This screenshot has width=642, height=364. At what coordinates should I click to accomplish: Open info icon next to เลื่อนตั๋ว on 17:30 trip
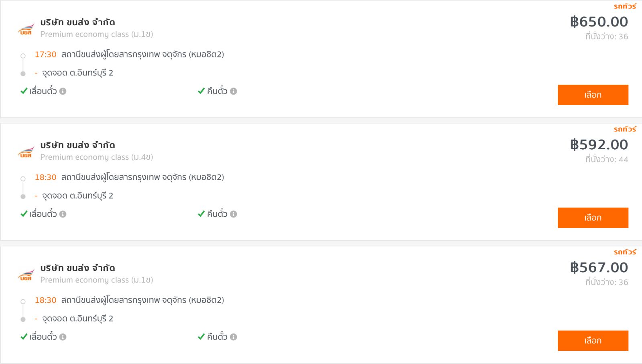(63, 91)
